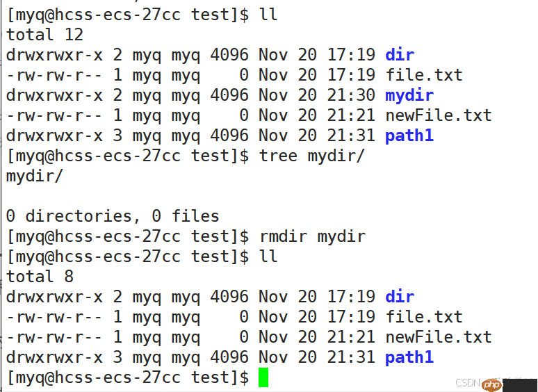Click file.txt in the first listing
The height and width of the screenshot is (392, 538).
[424, 75]
